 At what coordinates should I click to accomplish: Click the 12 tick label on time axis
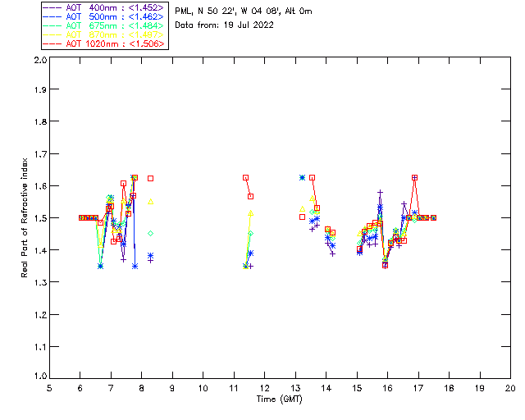click(264, 388)
